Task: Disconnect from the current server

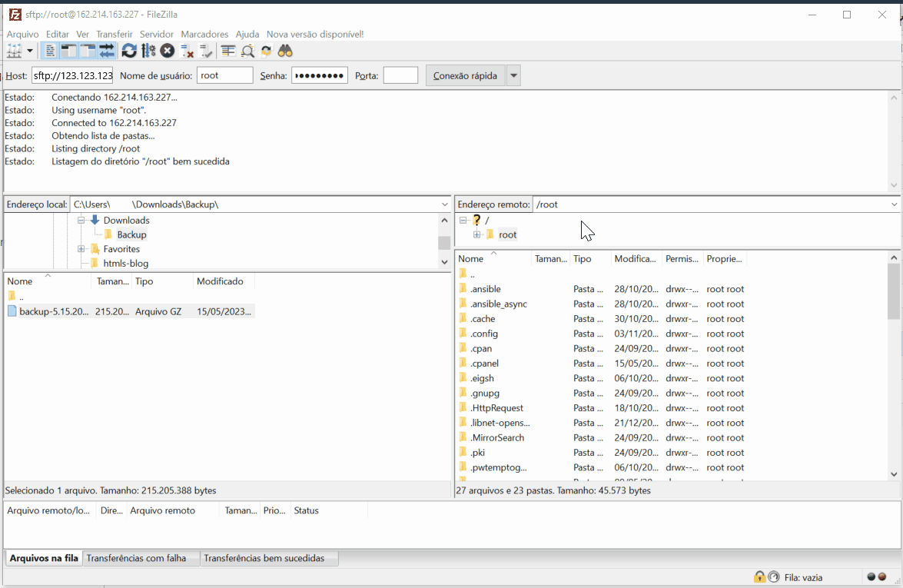Action: [x=187, y=51]
